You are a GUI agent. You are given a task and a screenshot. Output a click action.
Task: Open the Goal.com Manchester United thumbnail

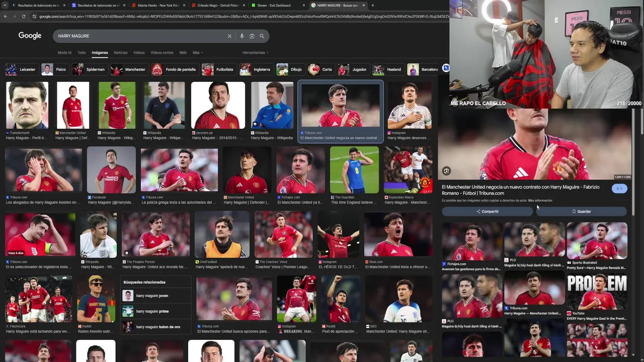click(398, 235)
